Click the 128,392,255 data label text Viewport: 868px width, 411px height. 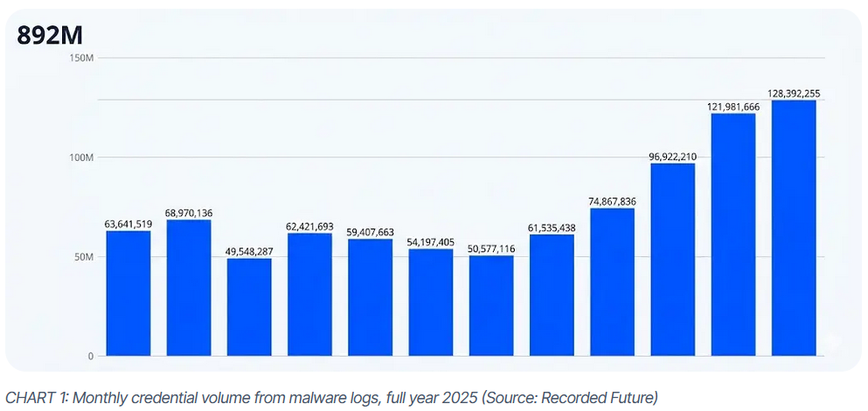pyautogui.click(x=794, y=94)
